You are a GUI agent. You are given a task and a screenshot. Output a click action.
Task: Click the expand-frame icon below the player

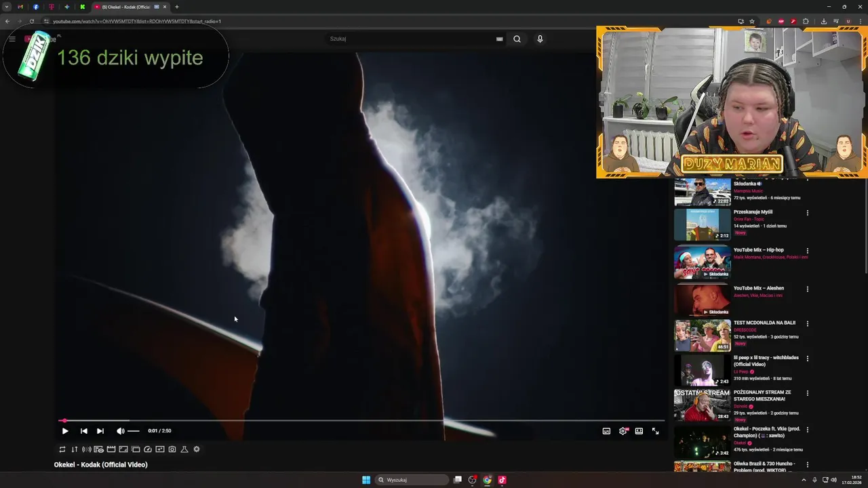123,449
